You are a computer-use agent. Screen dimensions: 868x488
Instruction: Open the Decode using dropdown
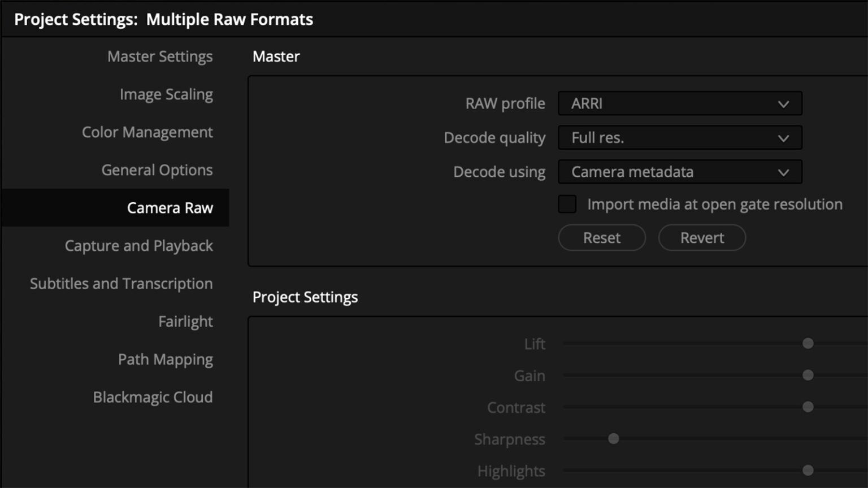point(680,172)
